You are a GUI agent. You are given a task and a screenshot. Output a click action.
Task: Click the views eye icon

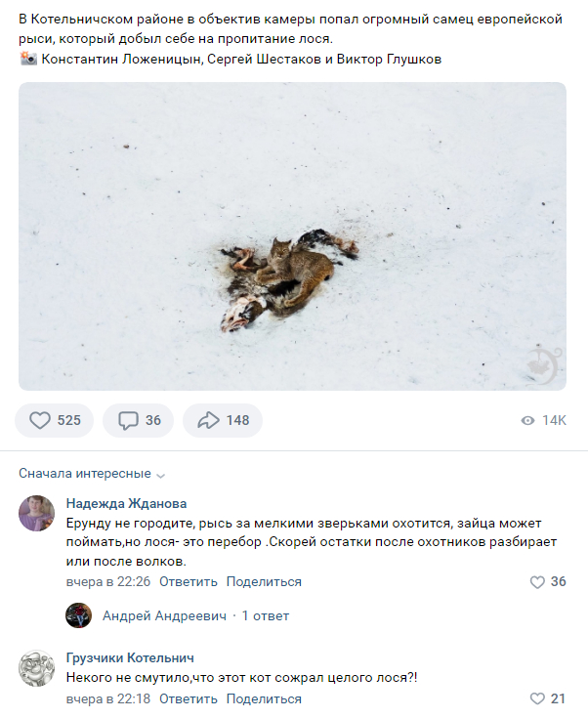527,420
